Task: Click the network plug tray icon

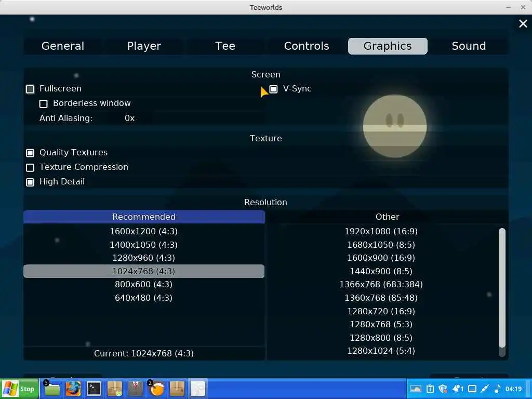Action: [485, 389]
